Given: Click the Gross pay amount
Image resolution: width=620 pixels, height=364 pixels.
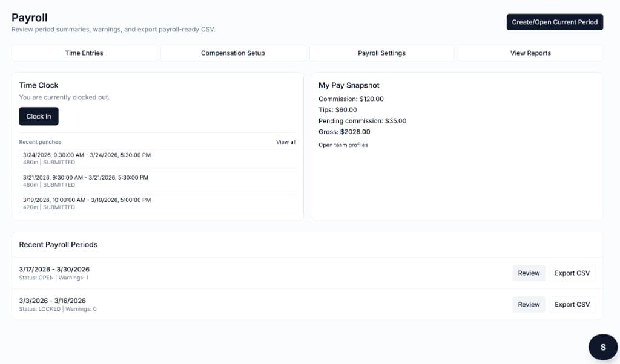Looking at the screenshot, I should pos(345,131).
